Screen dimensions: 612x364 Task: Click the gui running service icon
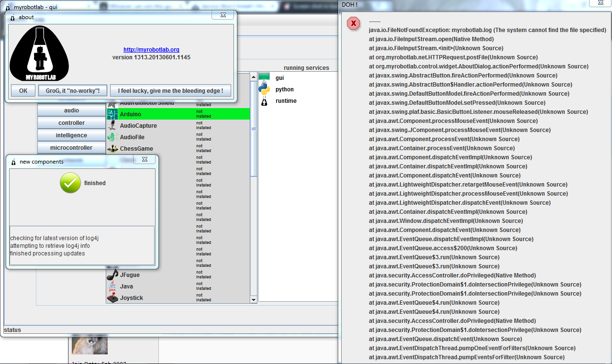coord(264,77)
